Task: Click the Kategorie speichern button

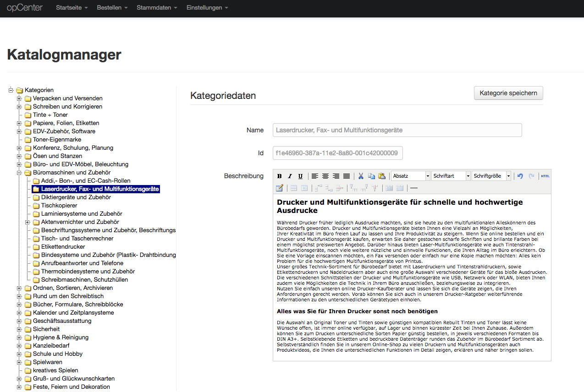Action: [508, 93]
